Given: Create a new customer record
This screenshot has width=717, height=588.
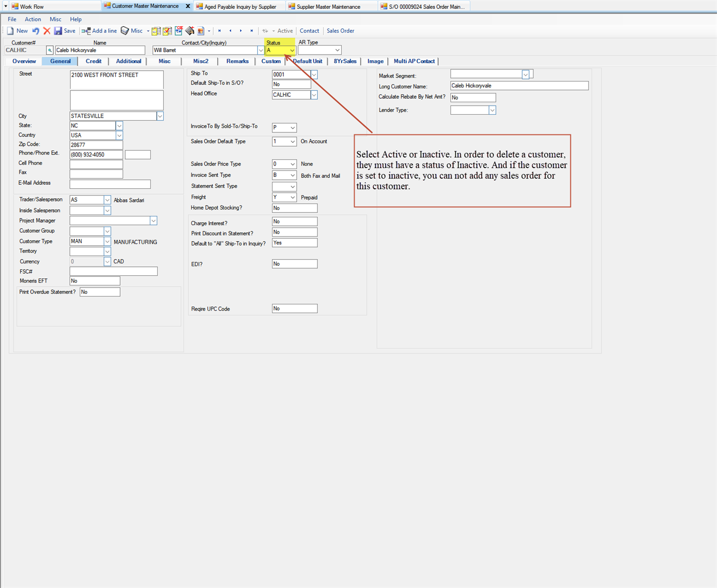Looking at the screenshot, I should (18, 31).
